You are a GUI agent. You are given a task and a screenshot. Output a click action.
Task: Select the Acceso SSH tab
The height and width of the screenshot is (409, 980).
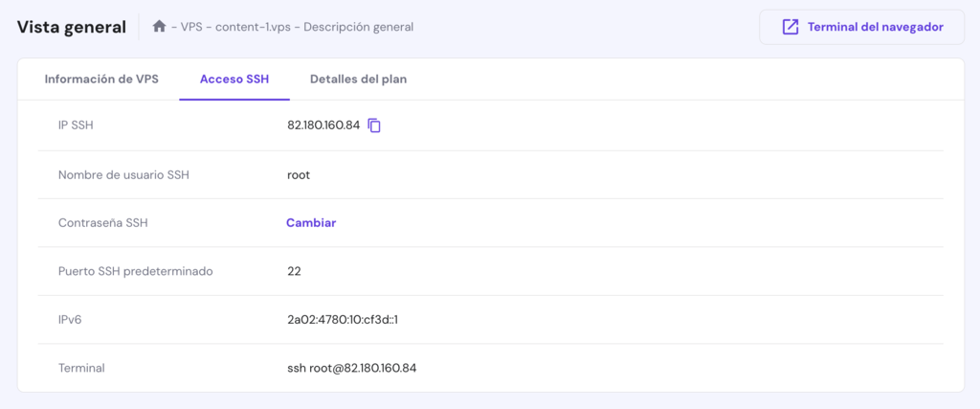tap(234, 80)
